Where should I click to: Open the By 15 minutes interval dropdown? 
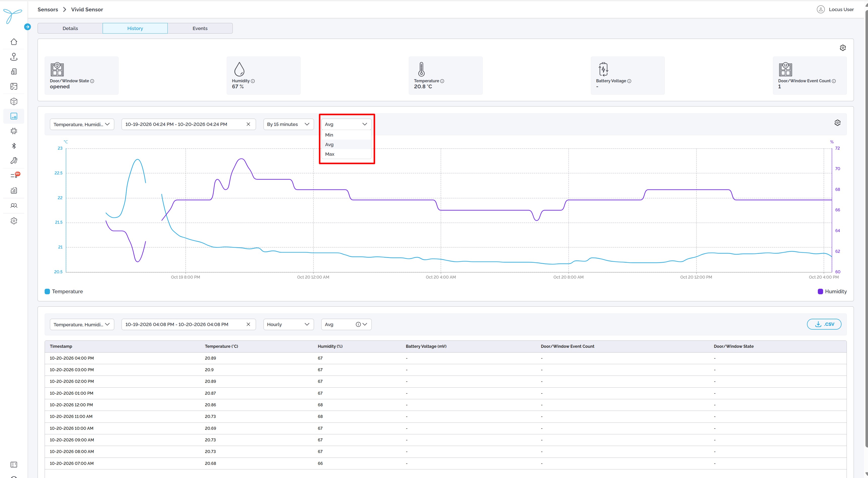pyautogui.click(x=288, y=124)
